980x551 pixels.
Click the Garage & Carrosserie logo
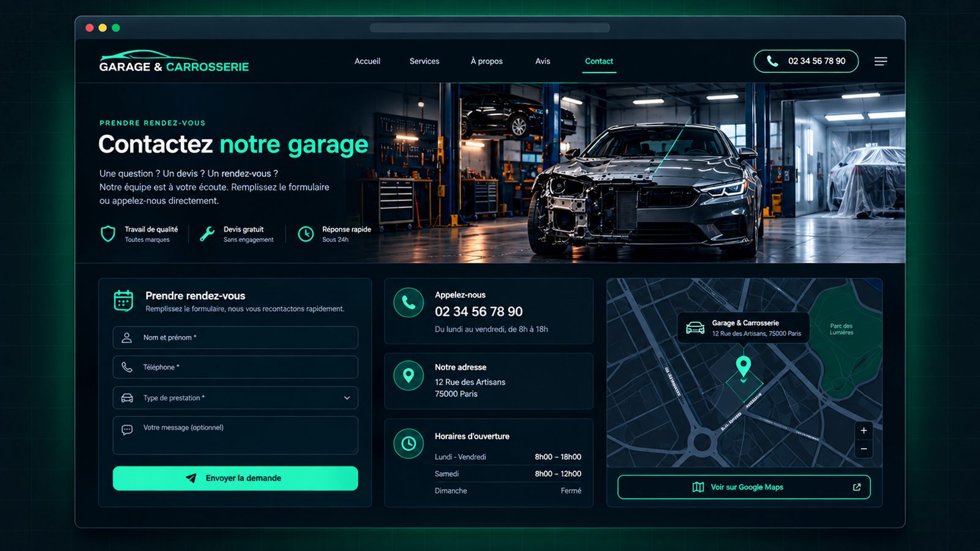click(x=174, y=61)
